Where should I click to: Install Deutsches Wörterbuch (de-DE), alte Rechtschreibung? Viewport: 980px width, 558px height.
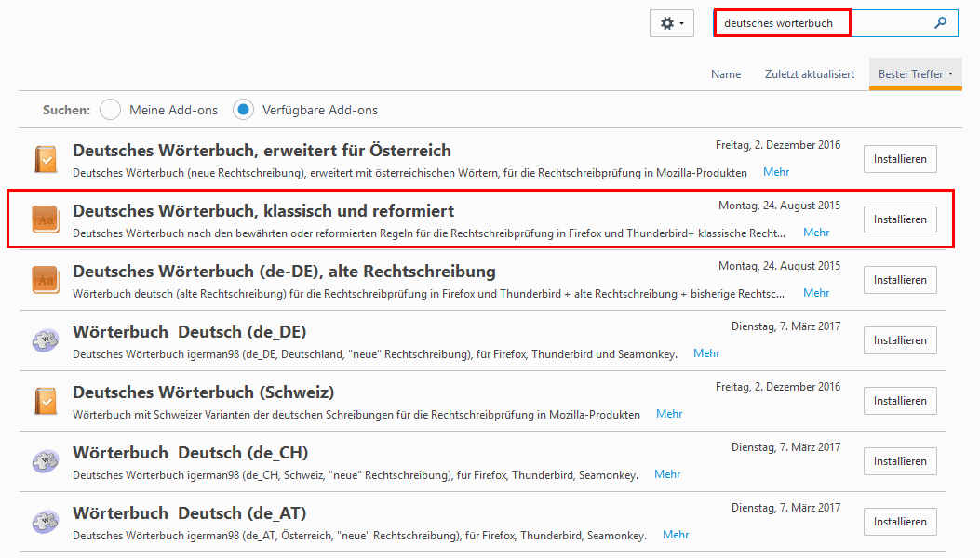[900, 280]
